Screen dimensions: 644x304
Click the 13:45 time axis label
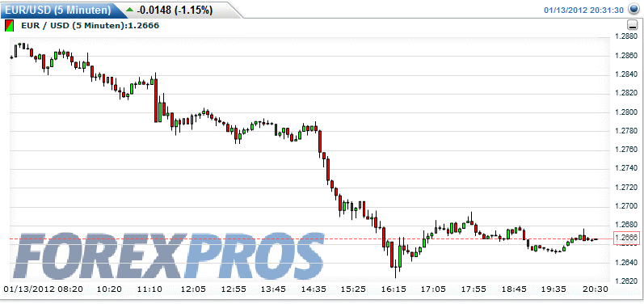coord(275,289)
